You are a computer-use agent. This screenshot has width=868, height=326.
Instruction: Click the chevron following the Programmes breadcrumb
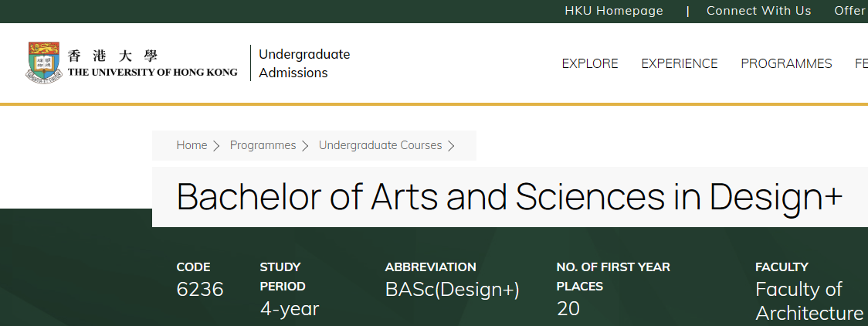(x=305, y=146)
